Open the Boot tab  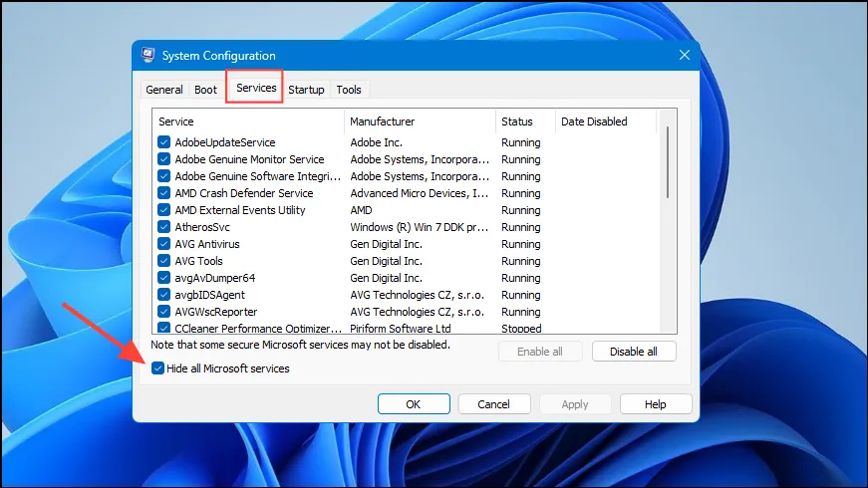tap(206, 90)
